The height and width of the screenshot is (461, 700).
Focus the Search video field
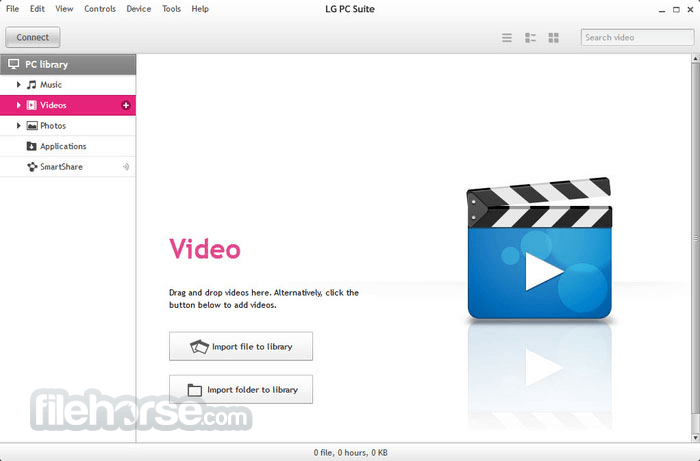[x=637, y=37]
